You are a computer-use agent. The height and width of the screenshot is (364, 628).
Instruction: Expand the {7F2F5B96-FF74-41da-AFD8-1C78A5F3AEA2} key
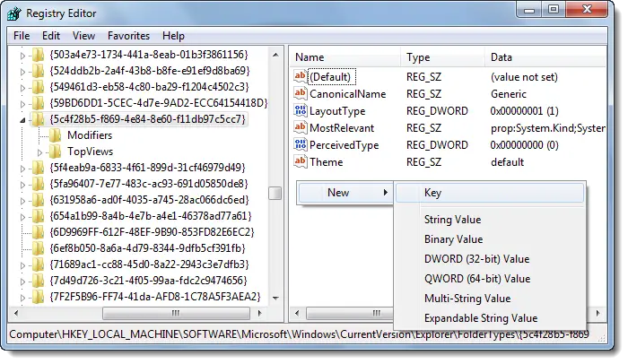click(x=22, y=298)
